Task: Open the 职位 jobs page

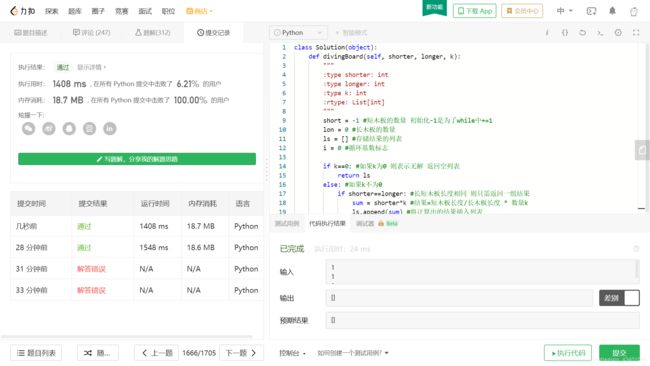Action: coord(168,11)
